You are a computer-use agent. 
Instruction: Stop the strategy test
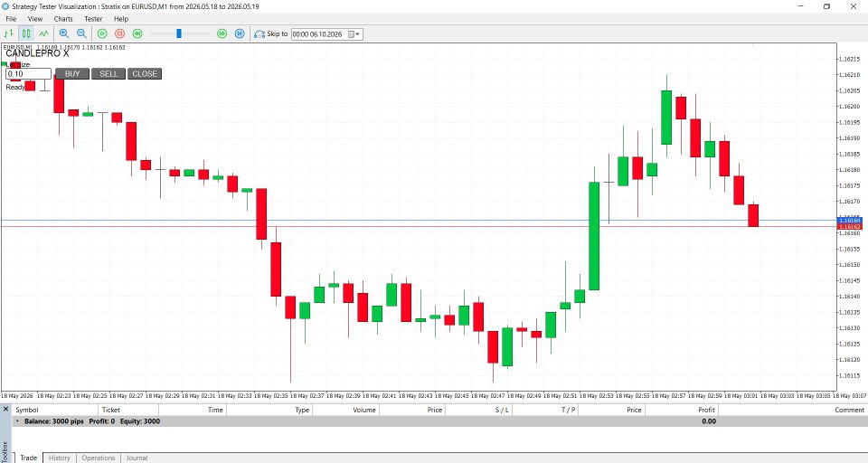(119, 33)
